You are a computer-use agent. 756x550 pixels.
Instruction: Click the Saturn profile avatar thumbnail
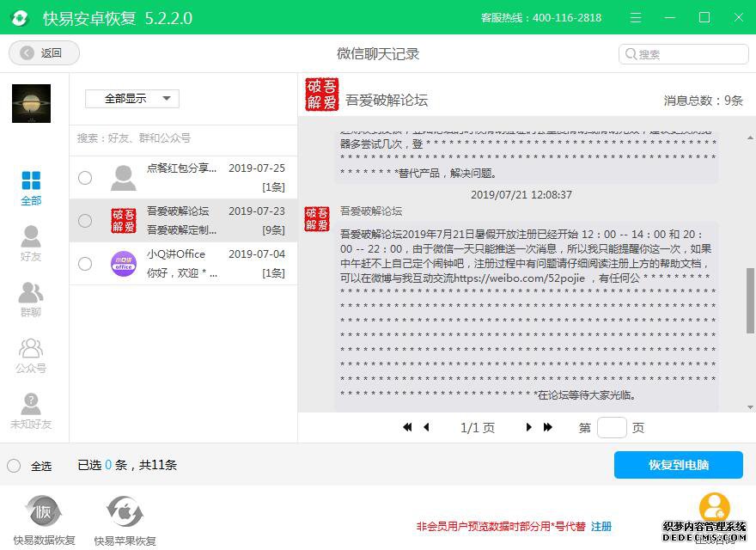click(x=31, y=103)
